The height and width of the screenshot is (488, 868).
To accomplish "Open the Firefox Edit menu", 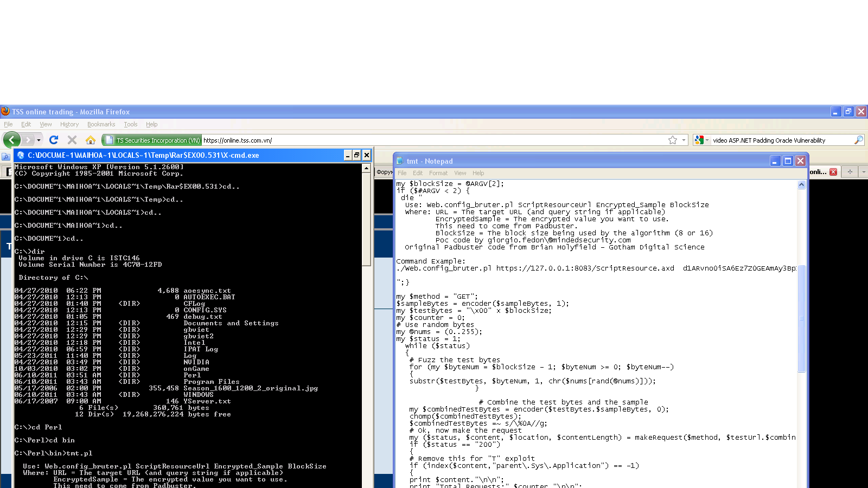I will pos(26,124).
